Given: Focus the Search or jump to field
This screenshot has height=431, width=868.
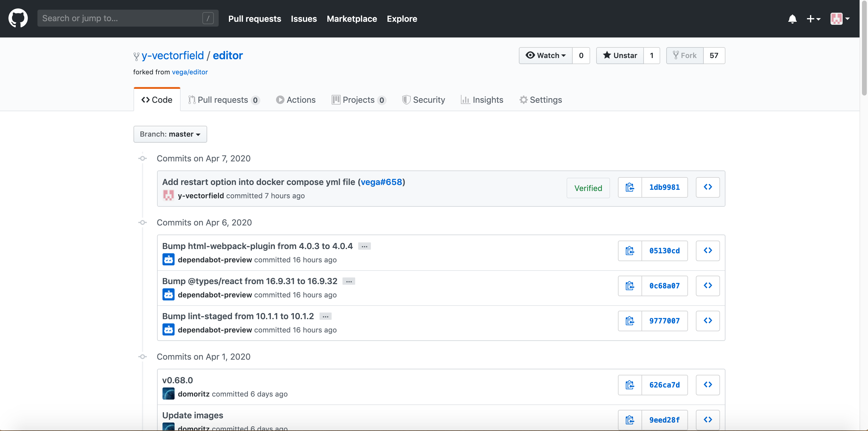Looking at the screenshot, I should [128, 18].
